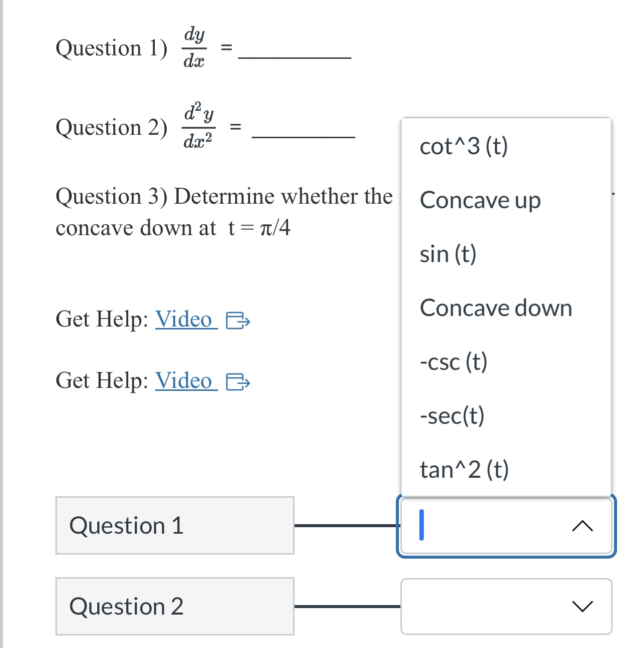644x648 pixels.
Task: Select "Concave up" option in the list
Action: click(479, 201)
